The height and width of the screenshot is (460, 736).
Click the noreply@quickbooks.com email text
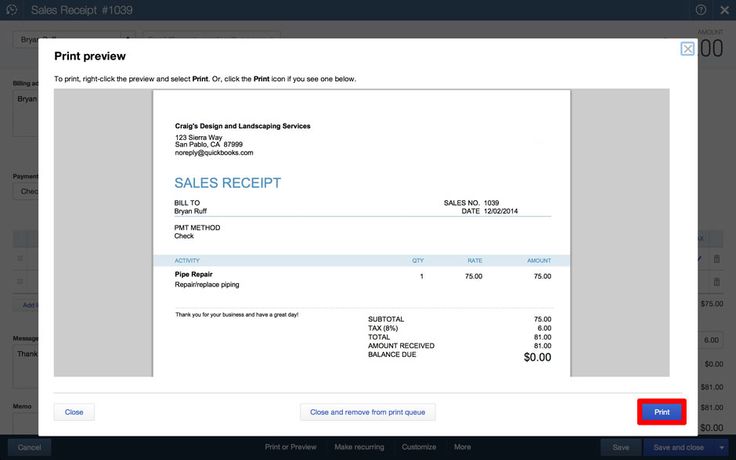[x=214, y=153]
